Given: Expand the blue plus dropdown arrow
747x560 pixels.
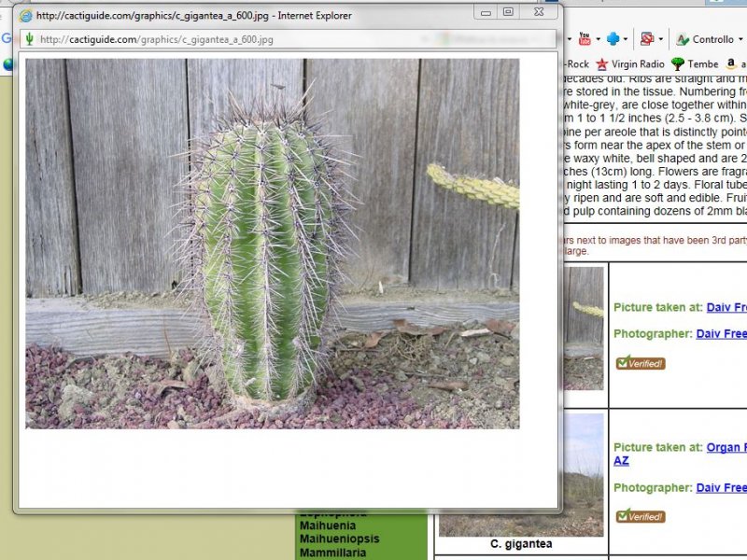Looking at the screenshot, I should coord(626,39).
